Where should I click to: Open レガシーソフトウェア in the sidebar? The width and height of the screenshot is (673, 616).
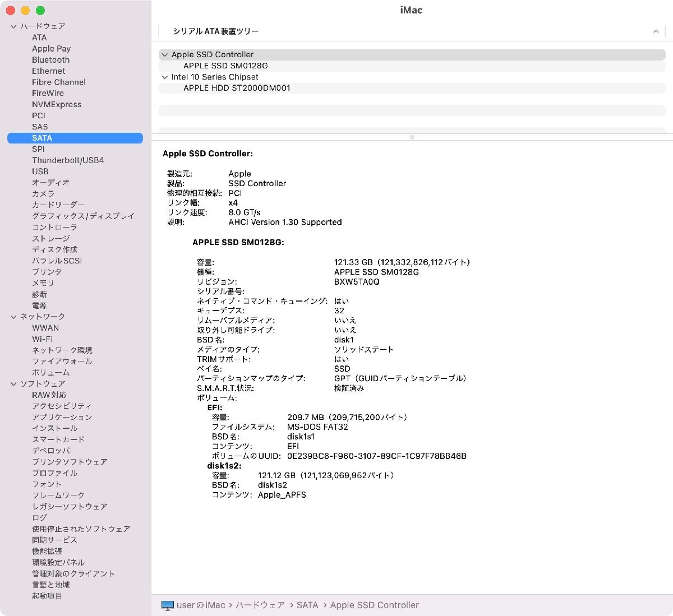tap(70, 507)
